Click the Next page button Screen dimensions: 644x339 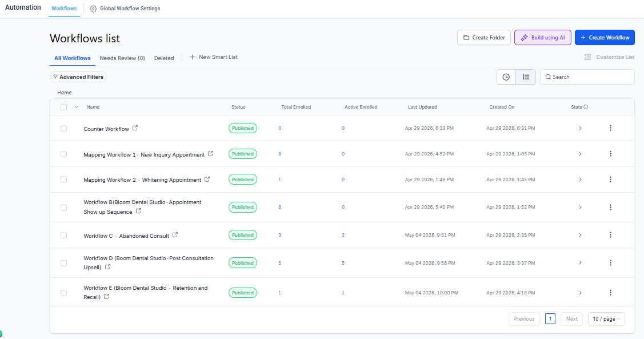[x=571, y=319]
